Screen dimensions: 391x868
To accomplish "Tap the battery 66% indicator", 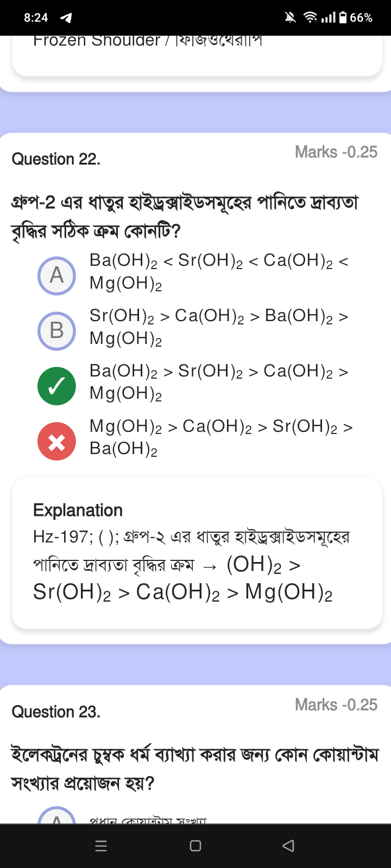I will click(356, 17).
